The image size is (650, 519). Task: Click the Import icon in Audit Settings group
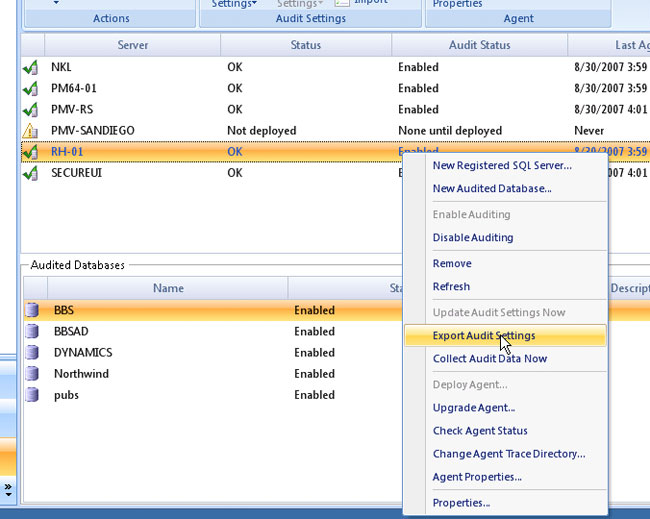[x=342, y=3]
